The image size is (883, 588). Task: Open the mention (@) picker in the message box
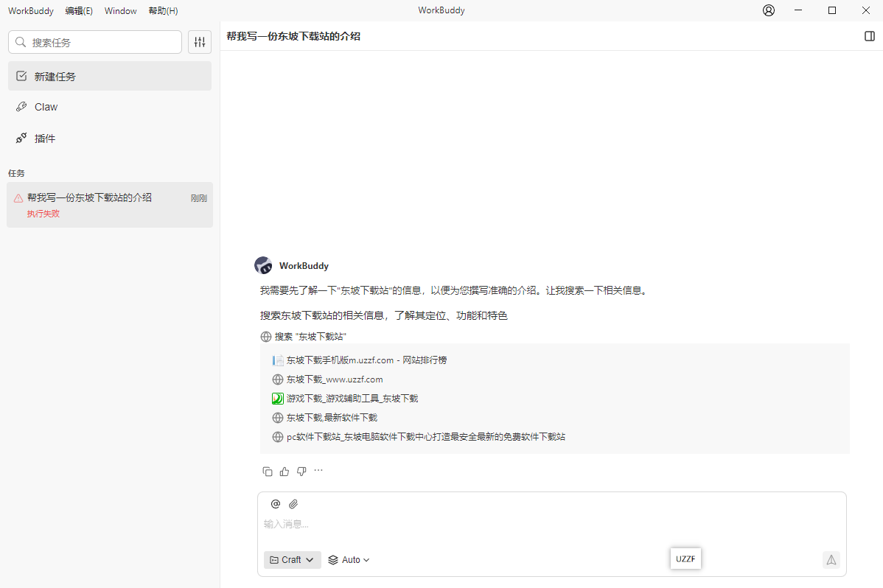(x=275, y=503)
